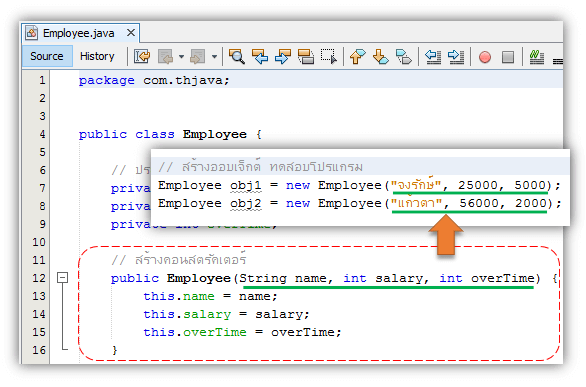The image size is (586, 387).
Task: Open the History view
Action: [x=97, y=56]
